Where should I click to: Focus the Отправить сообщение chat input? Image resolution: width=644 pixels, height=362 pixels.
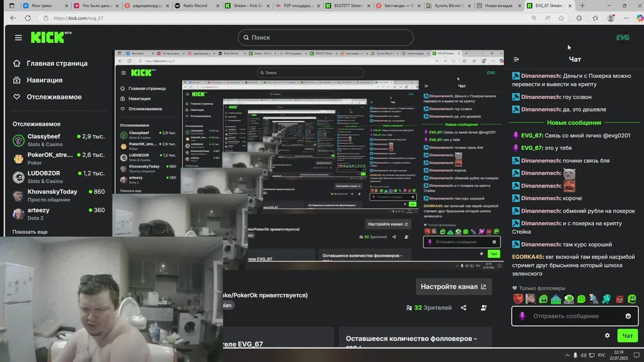click(x=575, y=316)
